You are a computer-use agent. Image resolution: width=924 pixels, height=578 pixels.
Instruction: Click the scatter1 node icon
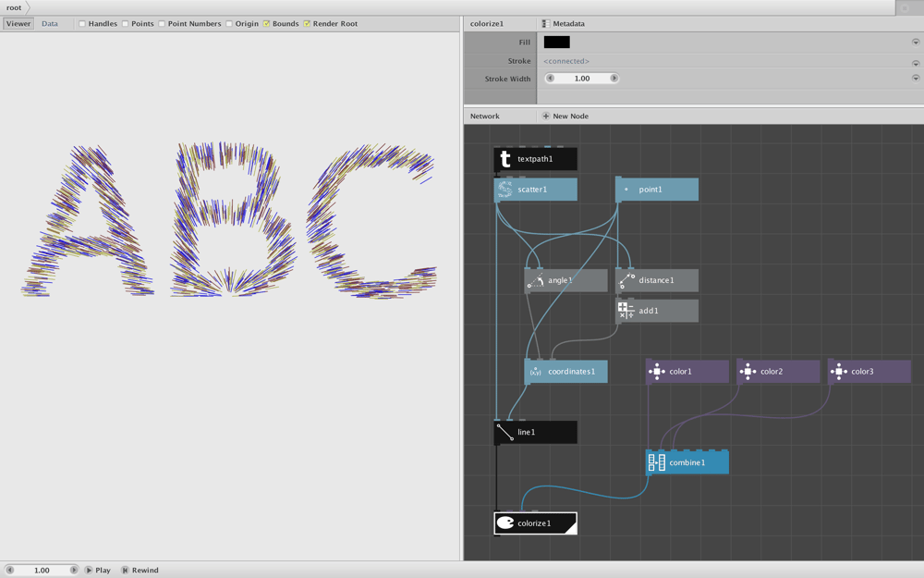coord(505,190)
